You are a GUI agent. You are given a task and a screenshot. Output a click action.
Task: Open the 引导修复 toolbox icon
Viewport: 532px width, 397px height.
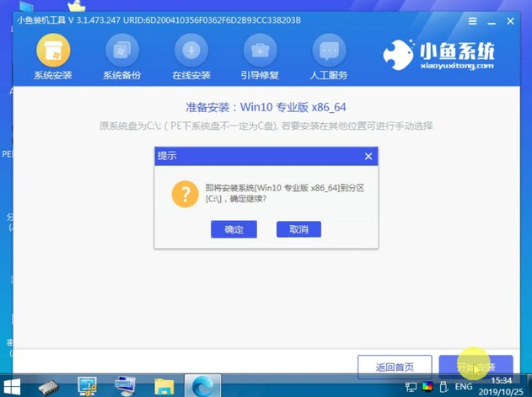(x=260, y=51)
